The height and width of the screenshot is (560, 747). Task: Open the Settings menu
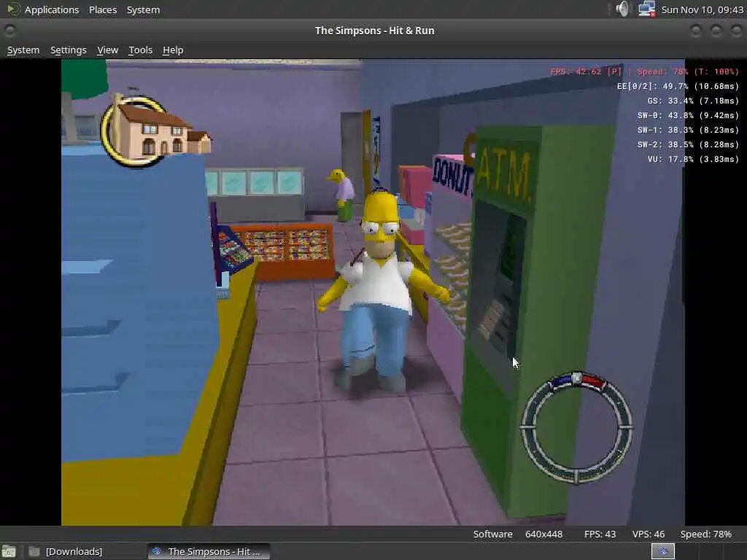click(69, 50)
